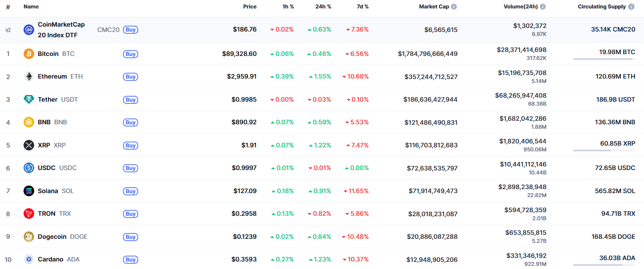Open the Market Cap info tooltip icon
The image size is (644, 269).
[x=454, y=6]
